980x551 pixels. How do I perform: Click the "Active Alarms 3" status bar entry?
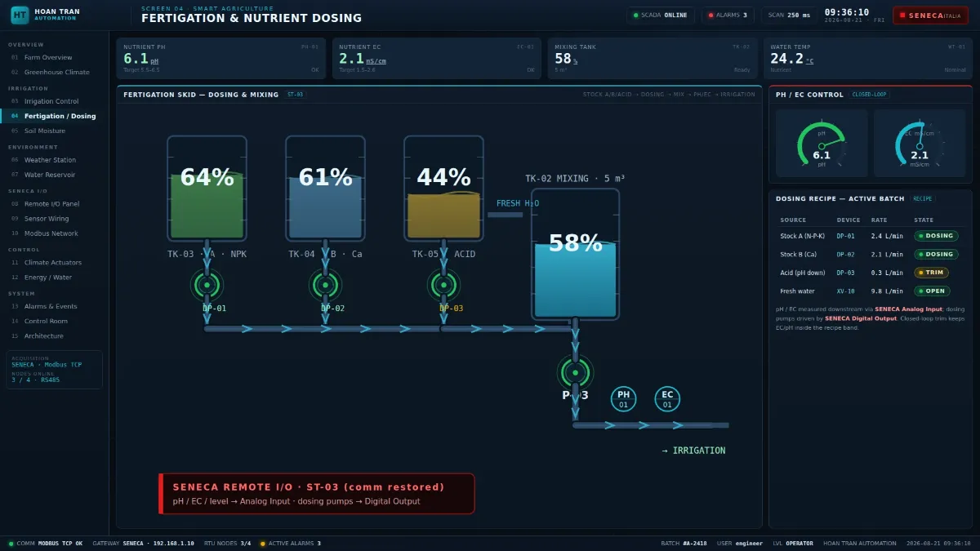coord(291,544)
